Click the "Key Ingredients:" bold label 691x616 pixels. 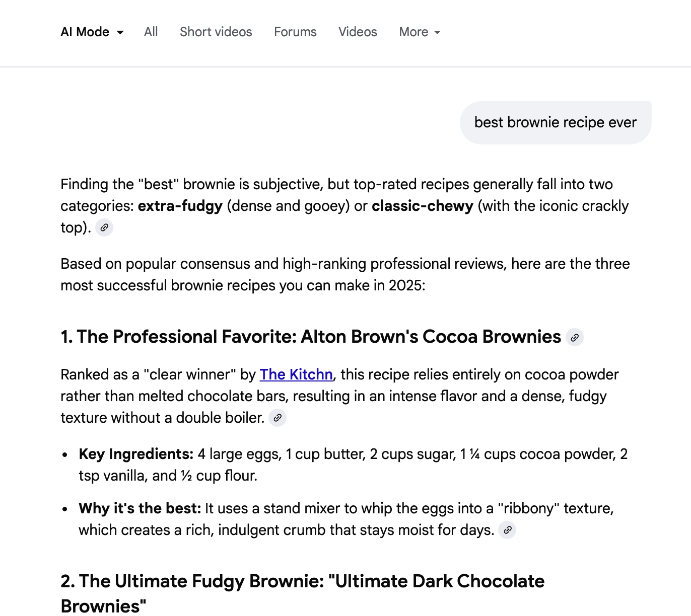(136, 454)
